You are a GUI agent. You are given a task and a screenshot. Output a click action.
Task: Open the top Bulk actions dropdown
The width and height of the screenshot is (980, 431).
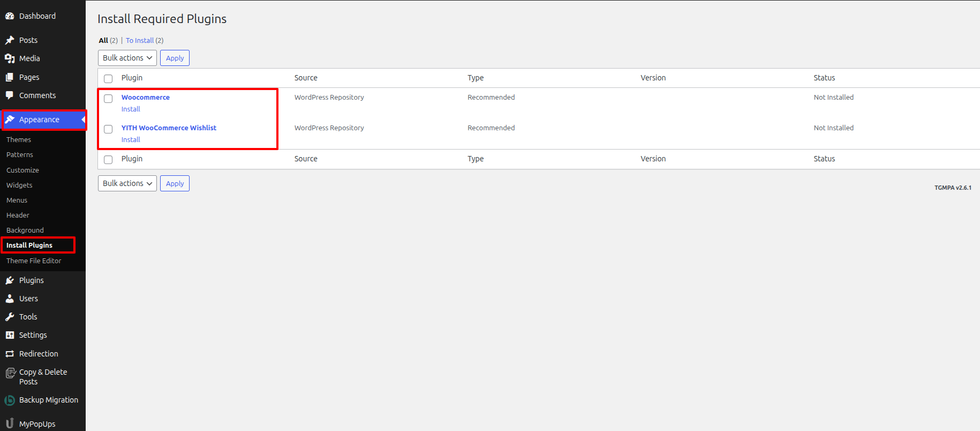127,58
